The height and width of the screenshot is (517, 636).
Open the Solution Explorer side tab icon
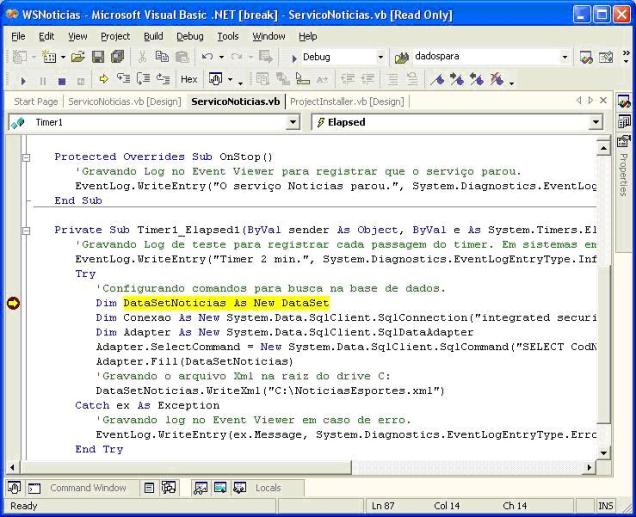[624, 102]
